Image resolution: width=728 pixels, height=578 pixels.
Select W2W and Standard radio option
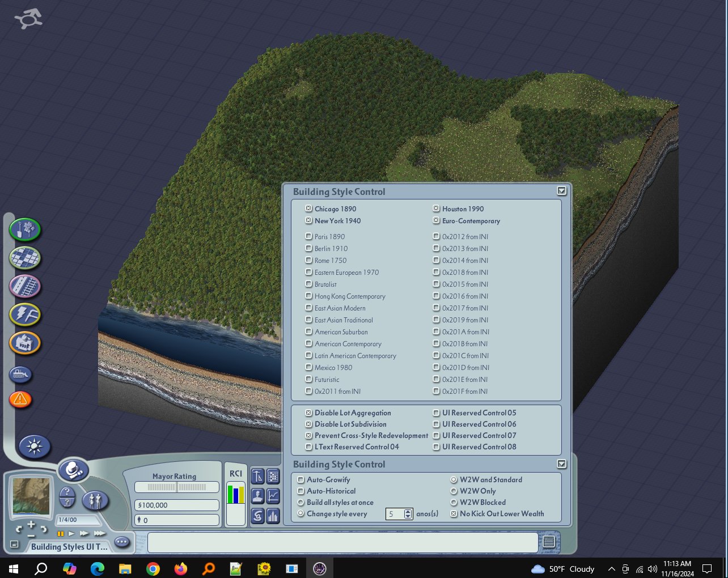tap(454, 479)
